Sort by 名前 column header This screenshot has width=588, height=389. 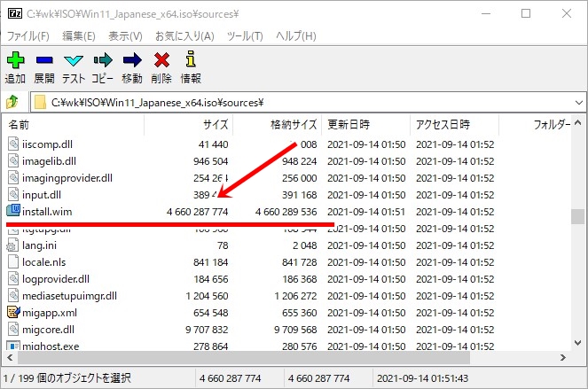click(x=73, y=124)
